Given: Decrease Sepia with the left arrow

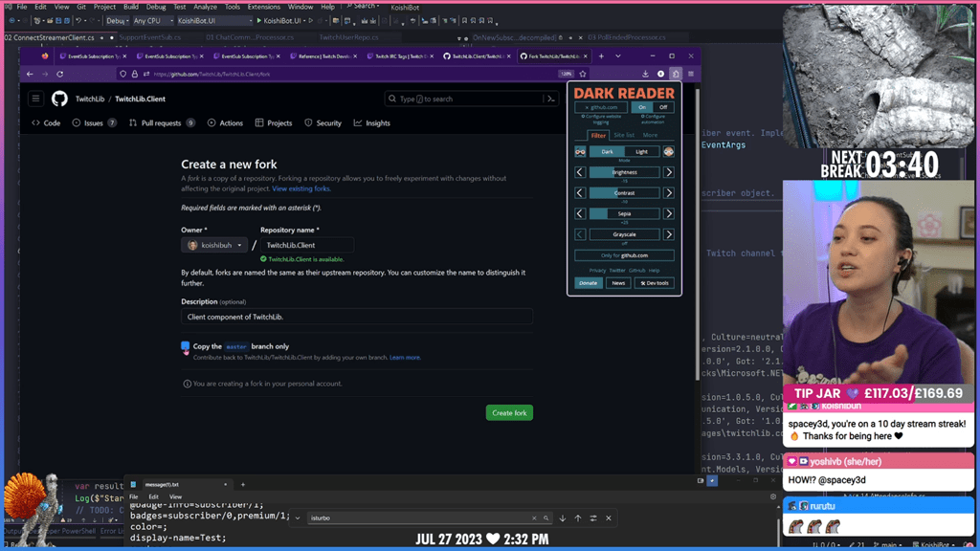Looking at the screenshot, I should tap(580, 213).
